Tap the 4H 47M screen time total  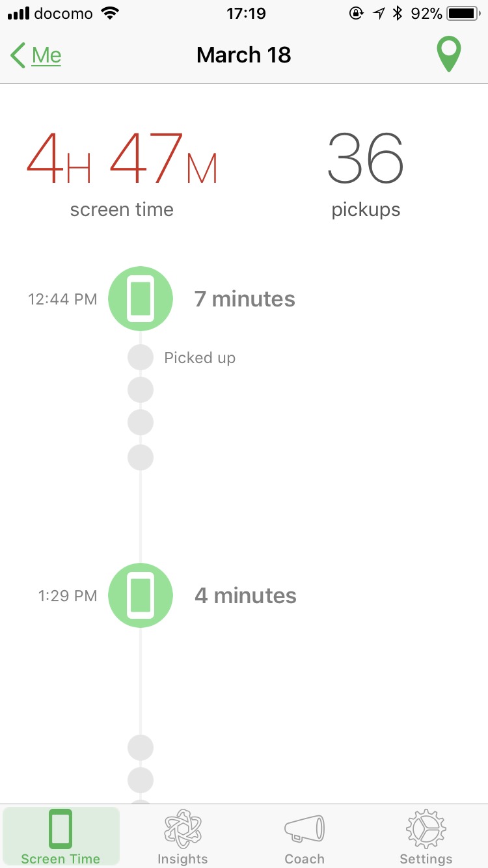pos(122,161)
